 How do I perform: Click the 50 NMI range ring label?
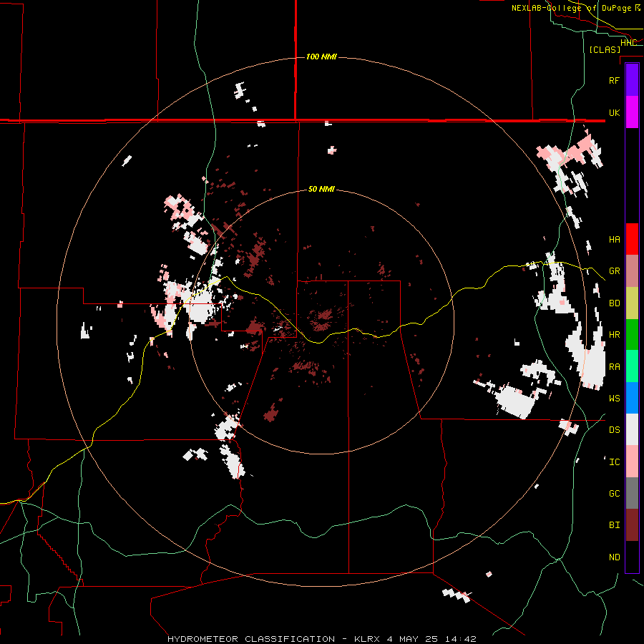[321, 189]
